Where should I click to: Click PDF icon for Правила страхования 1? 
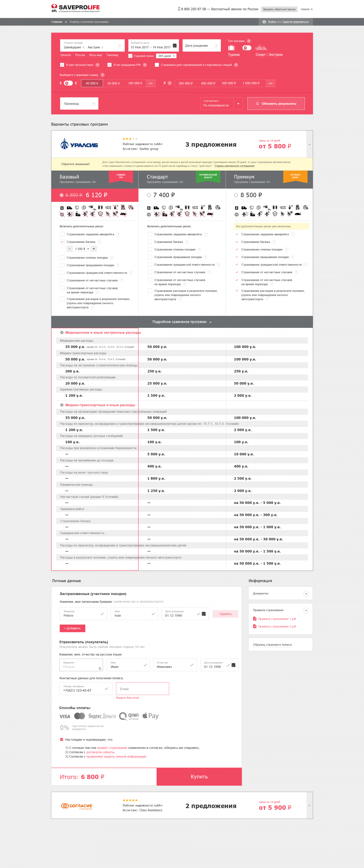click(254, 619)
